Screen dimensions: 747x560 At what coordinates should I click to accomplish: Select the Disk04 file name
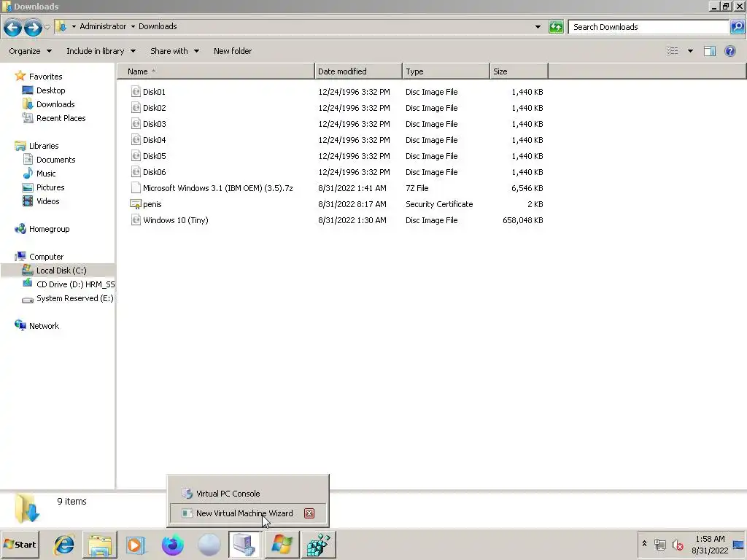155,140
